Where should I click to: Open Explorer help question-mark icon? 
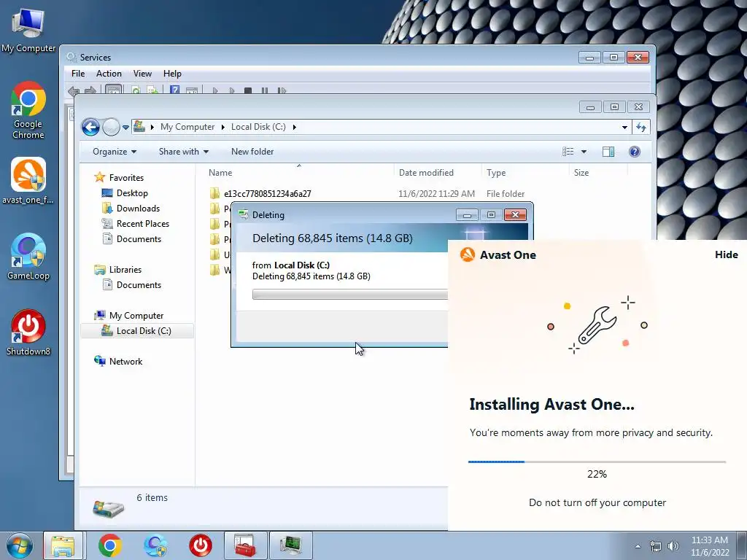tap(634, 152)
